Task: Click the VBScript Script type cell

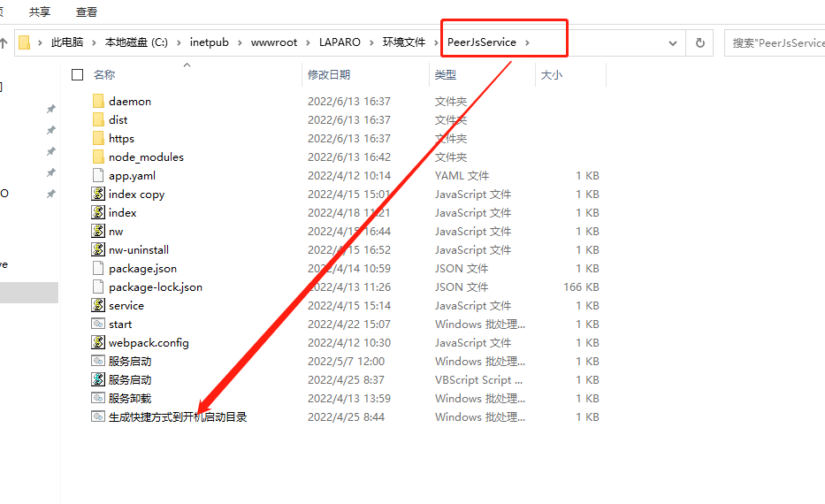Action: click(478, 380)
